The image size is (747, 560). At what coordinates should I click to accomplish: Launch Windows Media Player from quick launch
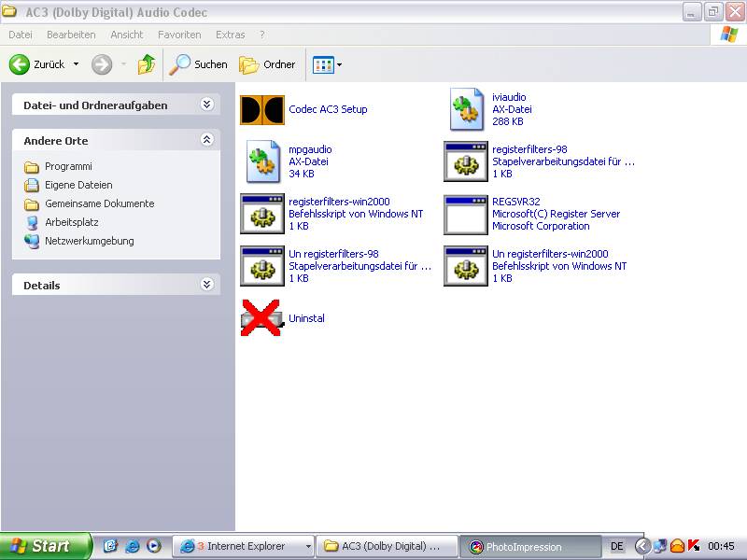coord(153,546)
